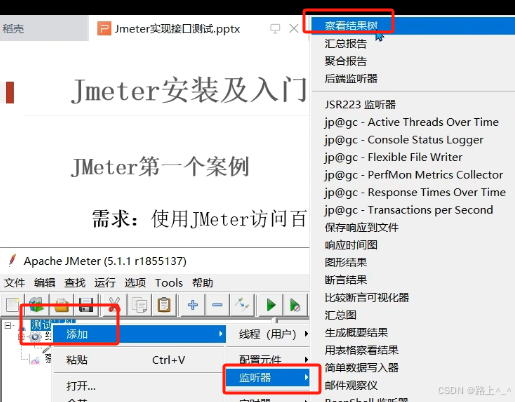This screenshot has height=402, width=515.
Task: Click 打开... in the context menu
Action: (x=140, y=386)
